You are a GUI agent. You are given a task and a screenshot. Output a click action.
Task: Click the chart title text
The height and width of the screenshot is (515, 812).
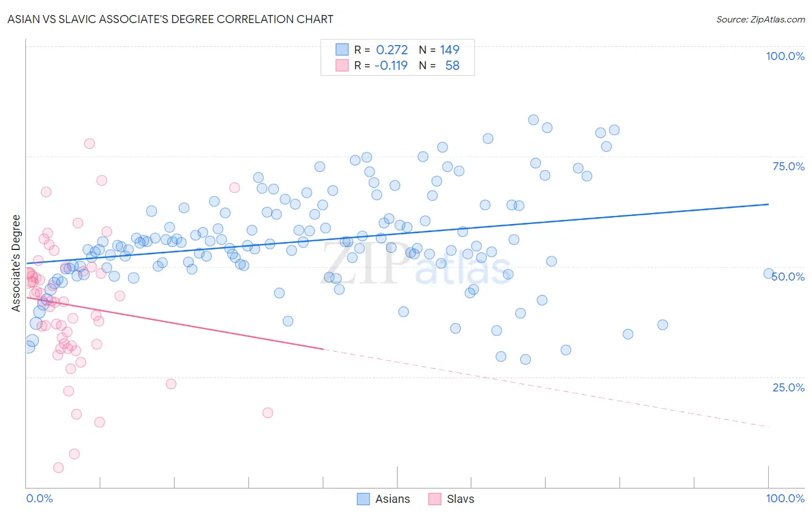tap(170, 19)
